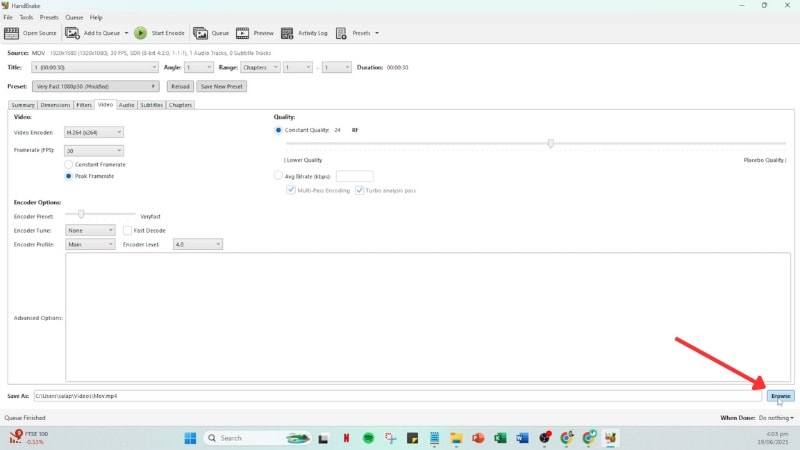Open the When Done dropdown

click(776, 418)
